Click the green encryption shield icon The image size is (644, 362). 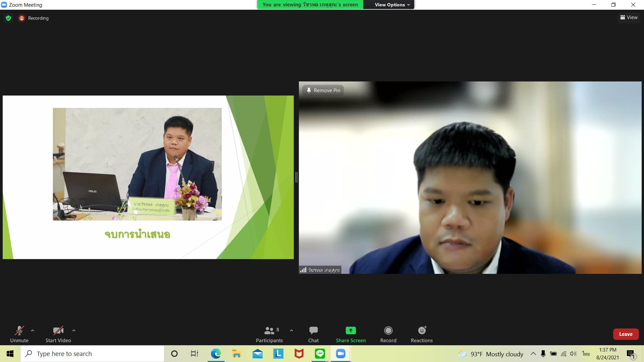(8, 18)
